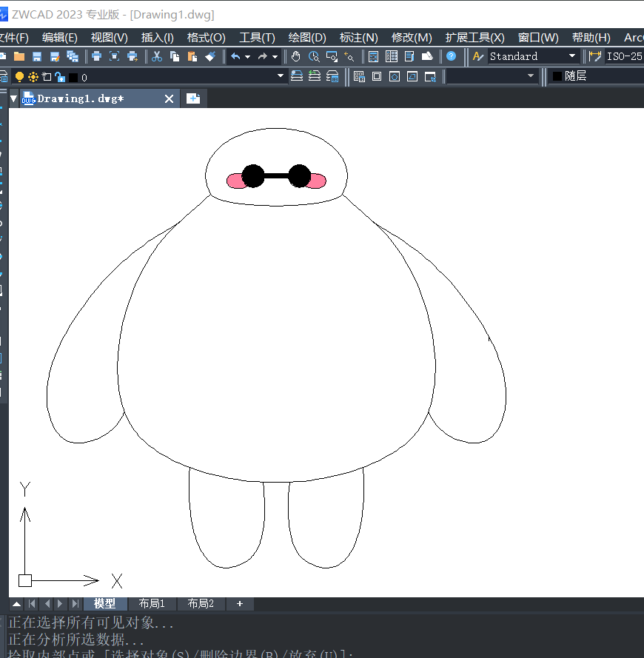Click the Print Preview icon
The width and height of the screenshot is (644, 658).
114,56
